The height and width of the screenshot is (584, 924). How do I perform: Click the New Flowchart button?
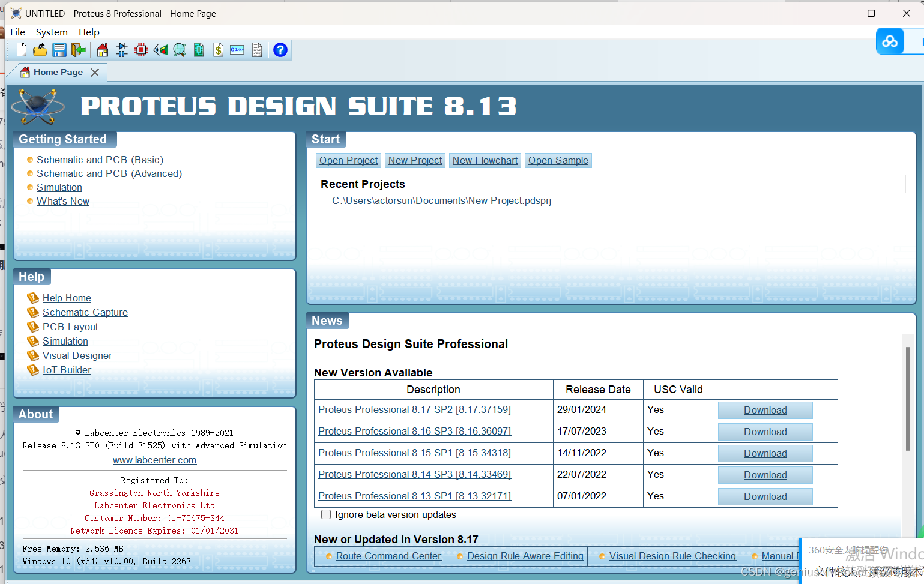click(x=485, y=160)
